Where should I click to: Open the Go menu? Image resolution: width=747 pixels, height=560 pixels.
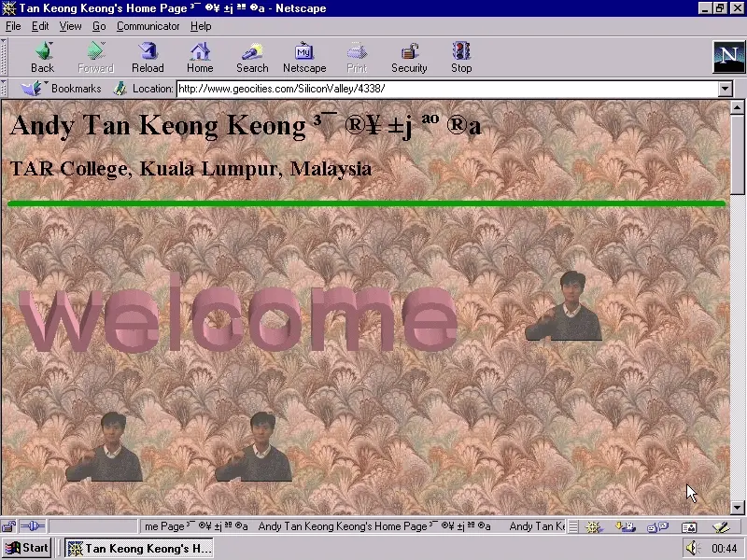pyautogui.click(x=99, y=26)
